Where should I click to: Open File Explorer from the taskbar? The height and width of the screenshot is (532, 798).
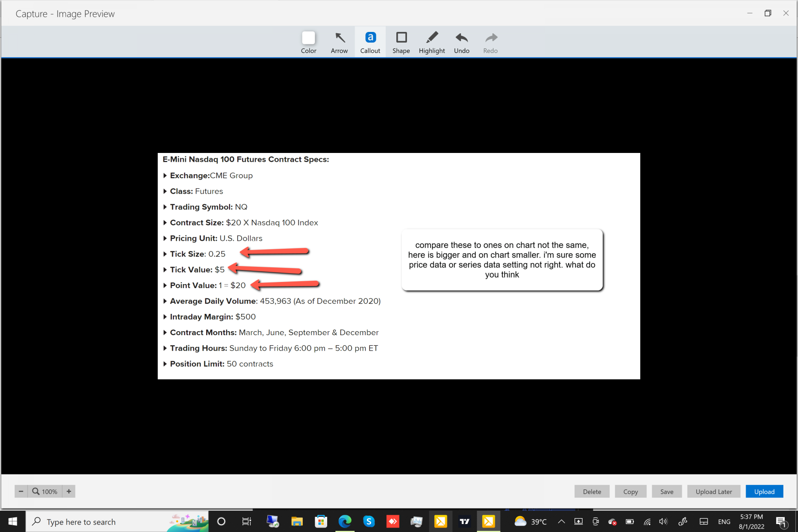pos(297,521)
